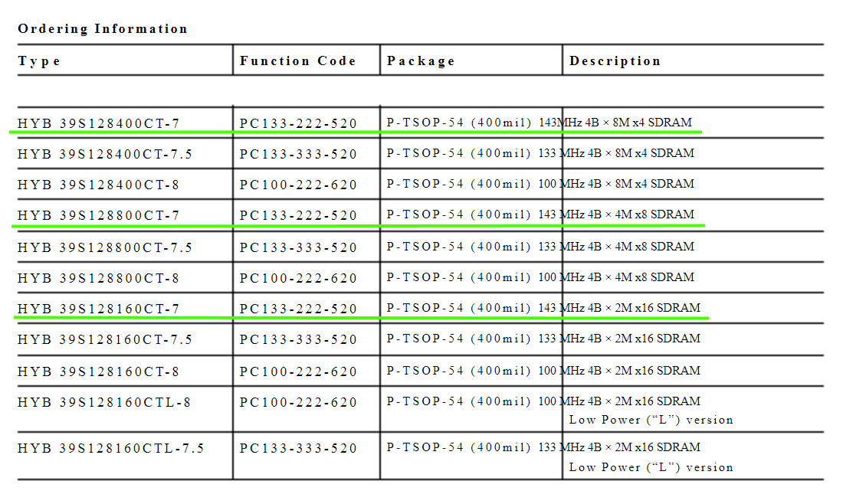Viewport: 843px width, 504px height.
Task: Click the PC133-333-520 code in the HYB 39S128160CTL-7.5 row
Action: 298,448
